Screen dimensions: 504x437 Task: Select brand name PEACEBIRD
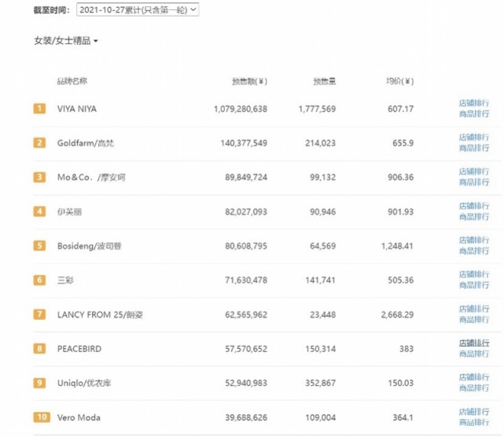pos(79,349)
